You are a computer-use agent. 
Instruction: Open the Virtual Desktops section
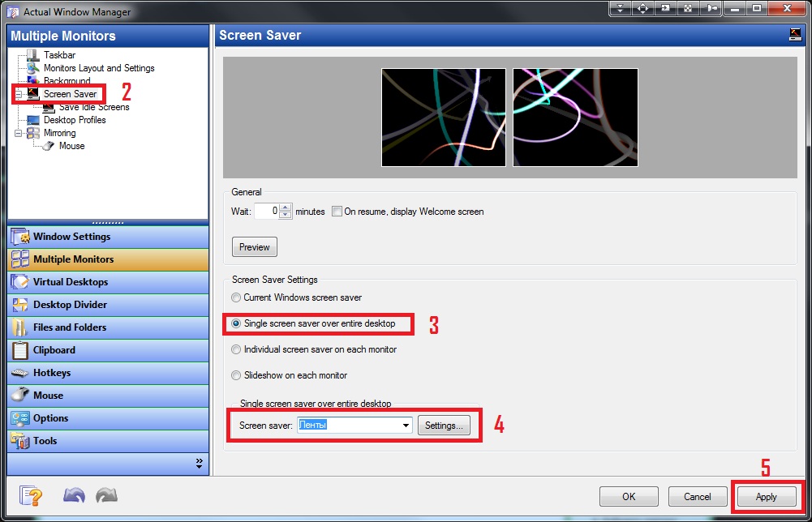click(x=108, y=282)
